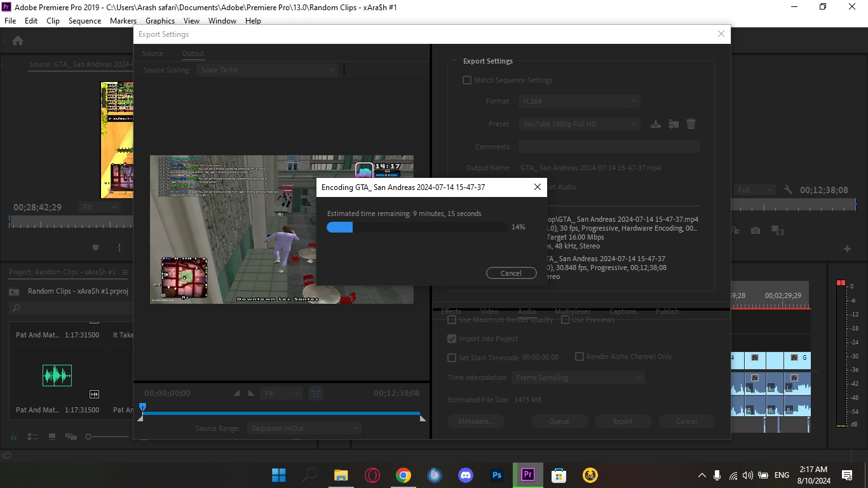Toggle the Project panel green lock icon
Screen dimensions: 868x488
click(13, 437)
